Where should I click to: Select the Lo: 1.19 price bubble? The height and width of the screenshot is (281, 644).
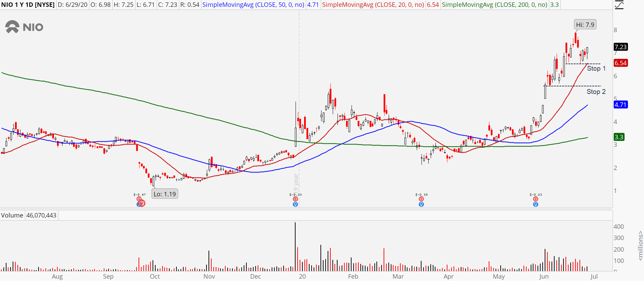coord(164,194)
